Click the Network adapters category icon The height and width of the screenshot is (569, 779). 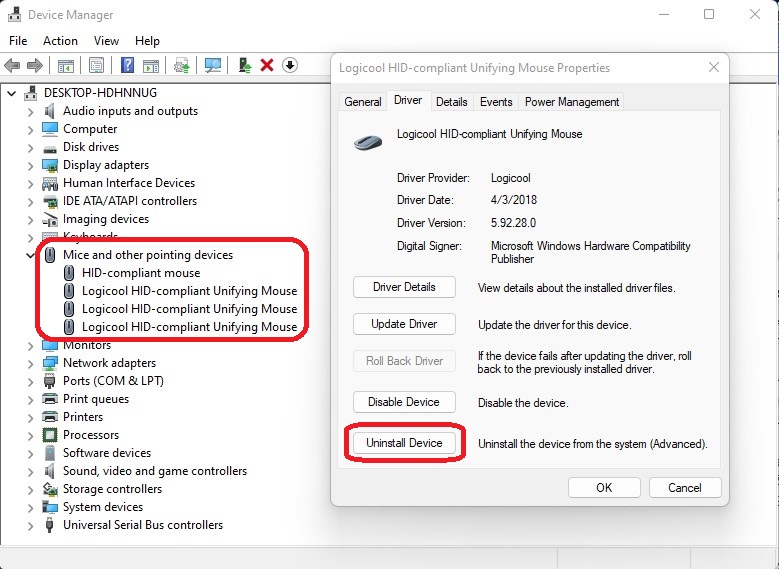50,363
